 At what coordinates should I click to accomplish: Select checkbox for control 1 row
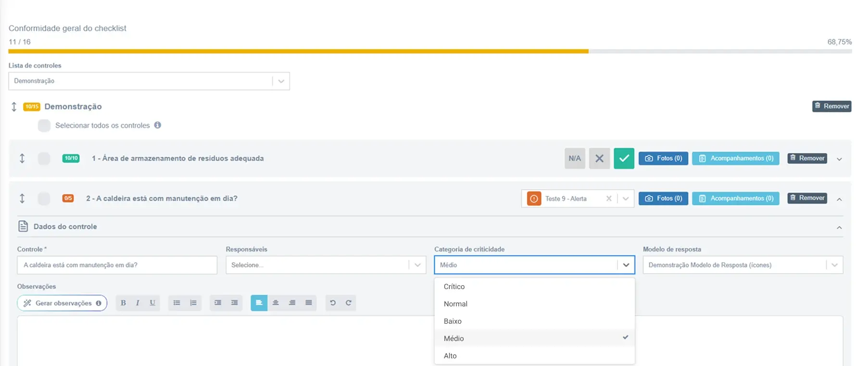(44, 158)
